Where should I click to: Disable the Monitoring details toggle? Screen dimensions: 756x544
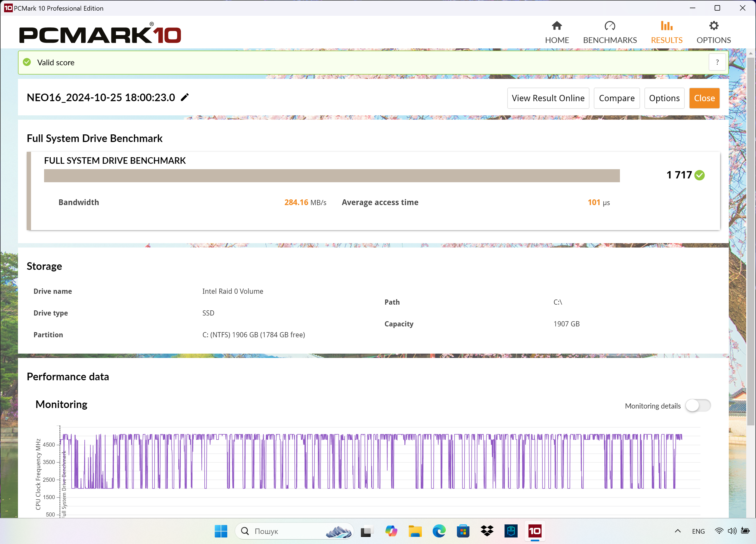coord(698,406)
